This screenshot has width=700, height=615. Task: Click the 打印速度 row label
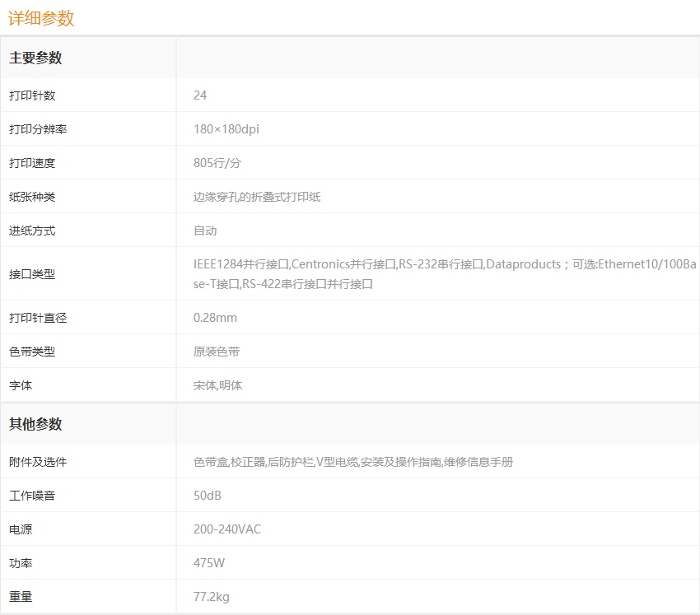pyautogui.click(x=32, y=163)
